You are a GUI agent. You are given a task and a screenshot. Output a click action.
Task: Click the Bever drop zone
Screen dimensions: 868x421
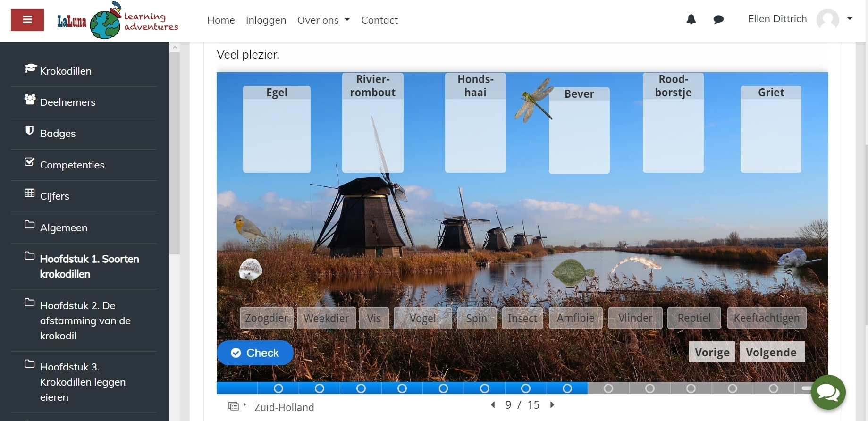point(579,130)
